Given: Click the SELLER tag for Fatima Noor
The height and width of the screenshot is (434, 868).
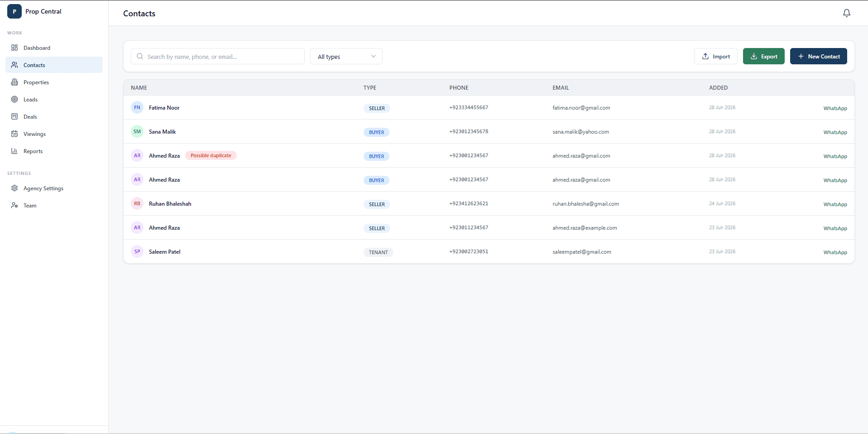Looking at the screenshot, I should point(377,108).
